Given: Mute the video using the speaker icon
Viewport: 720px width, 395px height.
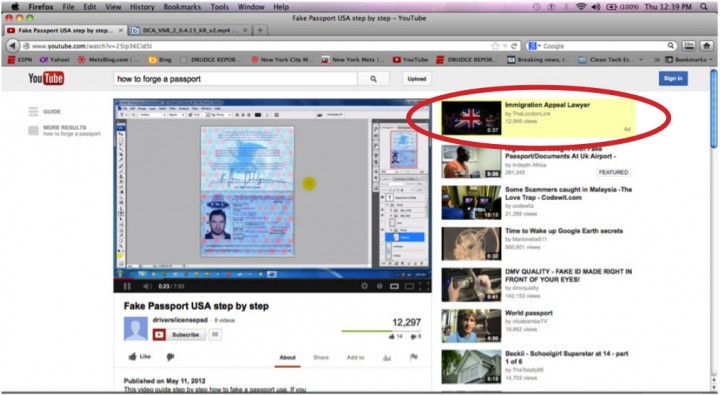Looking at the screenshot, I should pos(146,286).
